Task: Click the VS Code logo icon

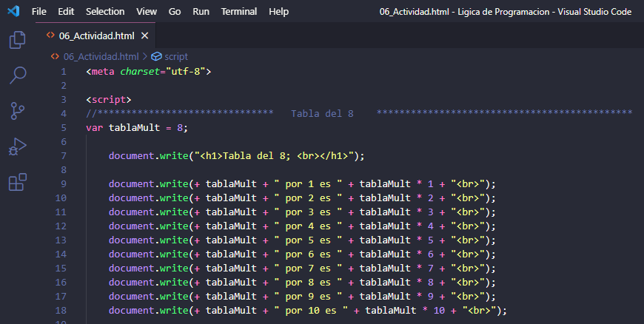Action: click(13, 12)
